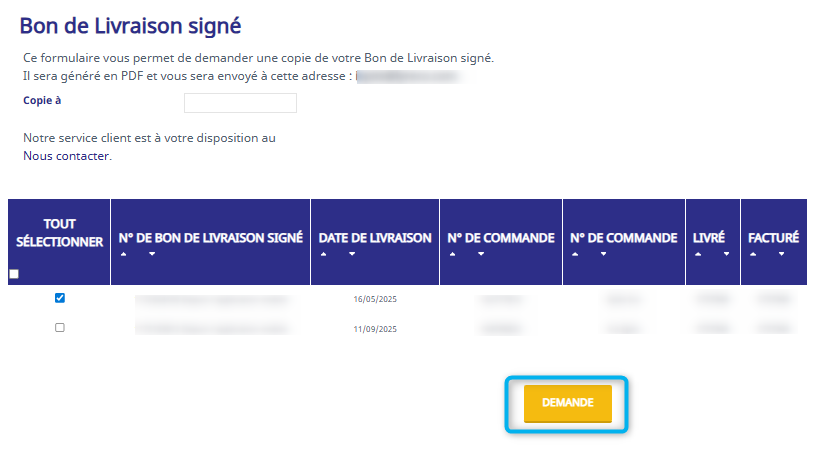Sort Facturé column ascending arrow
Image resolution: width=823 pixels, height=455 pixels.
753,254
